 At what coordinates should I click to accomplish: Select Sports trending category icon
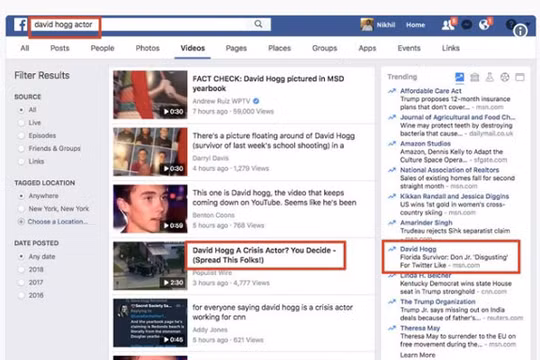[x=505, y=77]
